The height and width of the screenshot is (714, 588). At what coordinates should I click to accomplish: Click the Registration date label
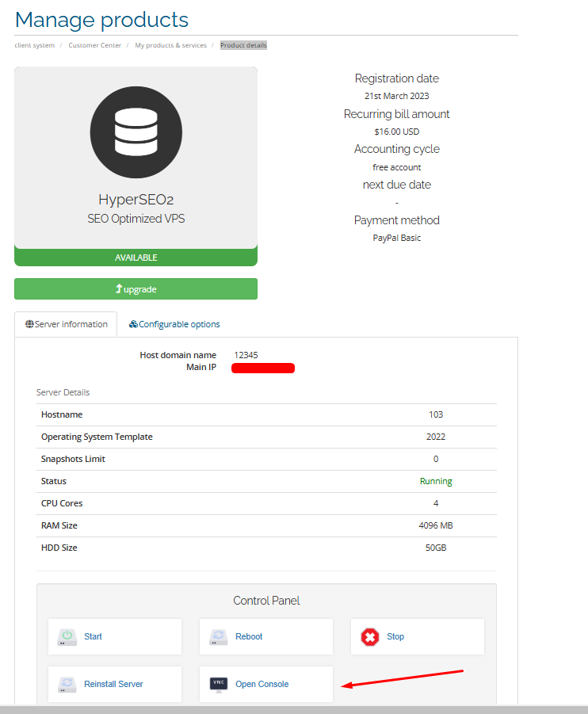[397, 78]
